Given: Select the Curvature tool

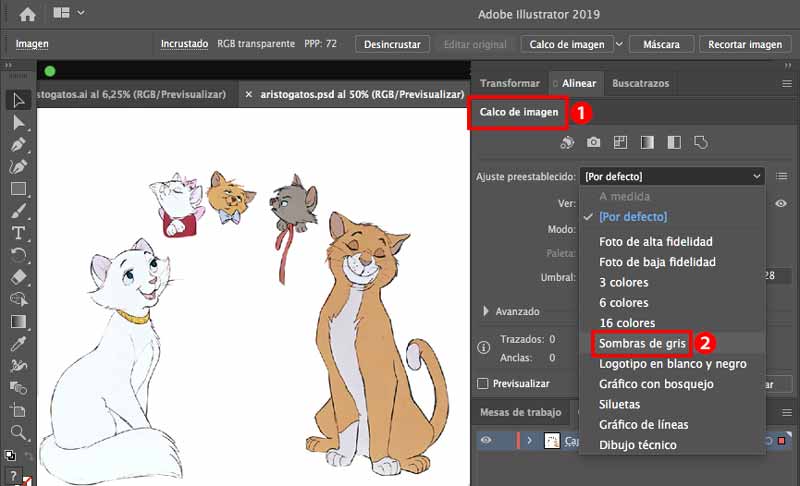Looking at the screenshot, I should pyautogui.click(x=18, y=167).
